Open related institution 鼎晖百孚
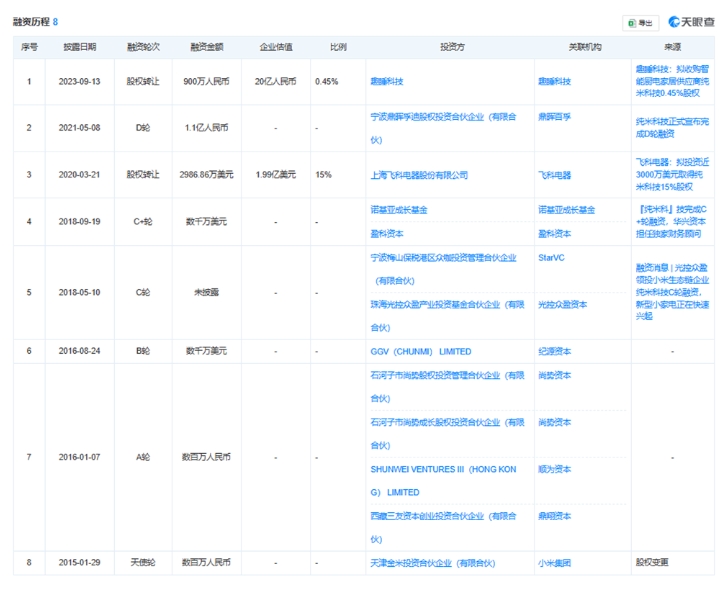Viewport: 719px width, 601px height. click(x=554, y=117)
